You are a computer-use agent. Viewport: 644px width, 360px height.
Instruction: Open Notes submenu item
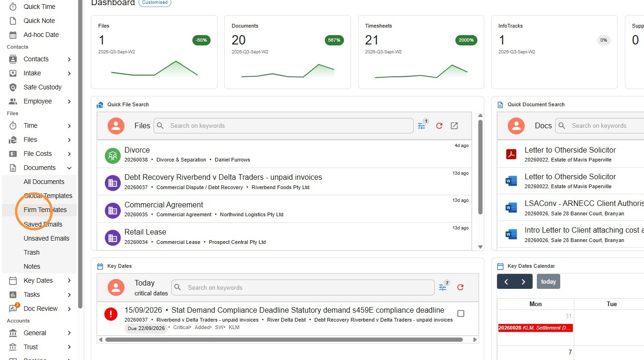(32, 266)
